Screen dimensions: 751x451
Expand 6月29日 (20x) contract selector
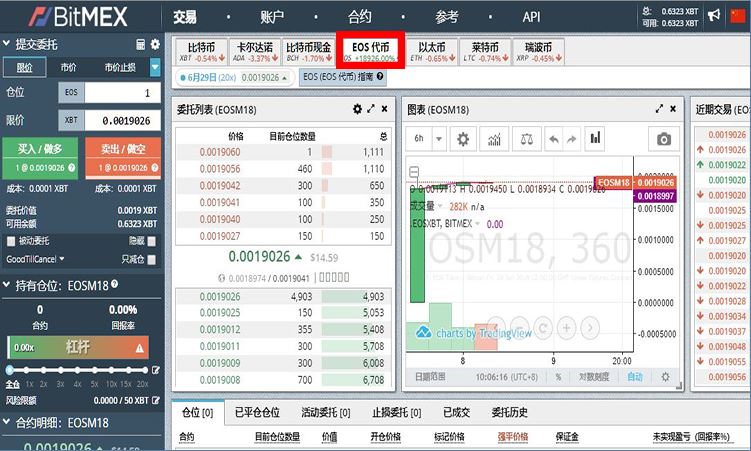pyautogui.click(x=234, y=77)
